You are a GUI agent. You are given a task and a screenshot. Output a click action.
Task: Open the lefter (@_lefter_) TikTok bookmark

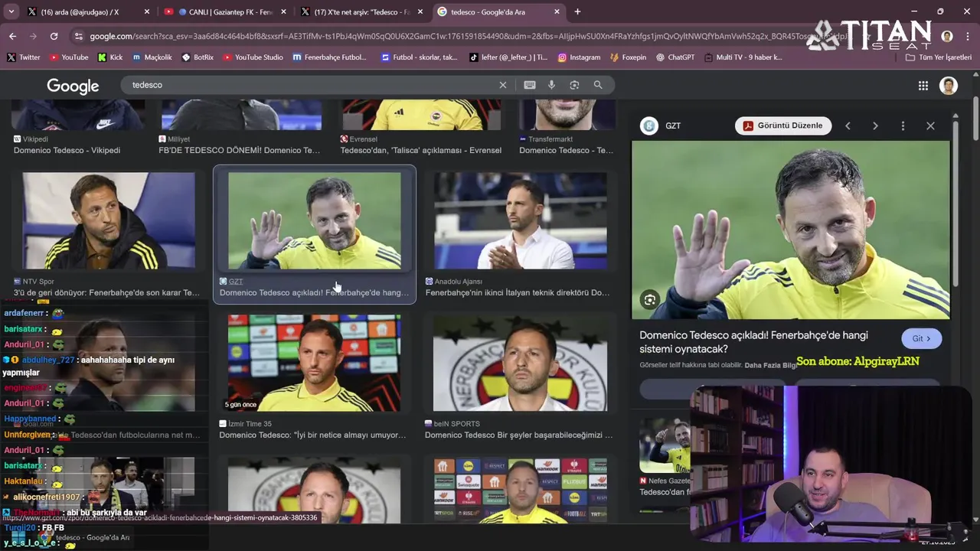pos(508,57)
